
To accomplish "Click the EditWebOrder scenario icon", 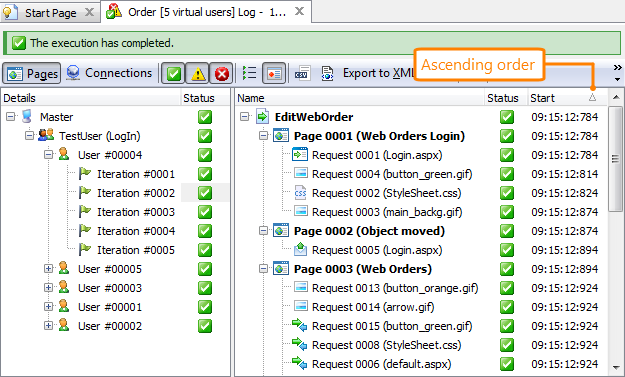I will coord(262,117).
